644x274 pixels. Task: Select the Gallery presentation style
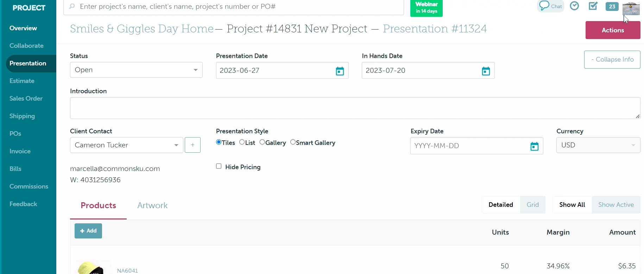[x=262, y=142]
